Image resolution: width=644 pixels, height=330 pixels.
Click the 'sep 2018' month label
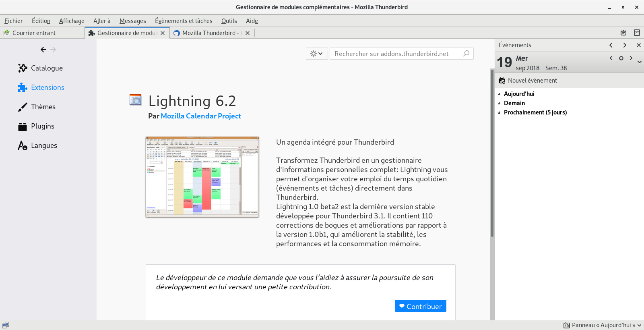(528, 68)
